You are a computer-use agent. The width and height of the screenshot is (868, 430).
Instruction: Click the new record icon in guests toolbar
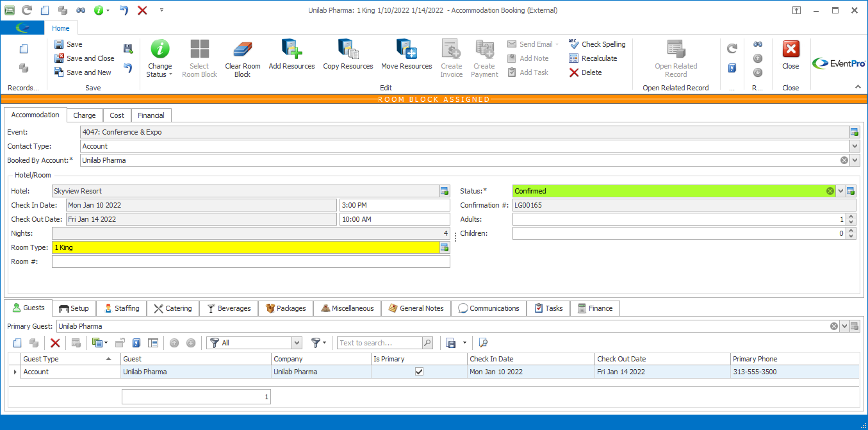click(17, 343)
